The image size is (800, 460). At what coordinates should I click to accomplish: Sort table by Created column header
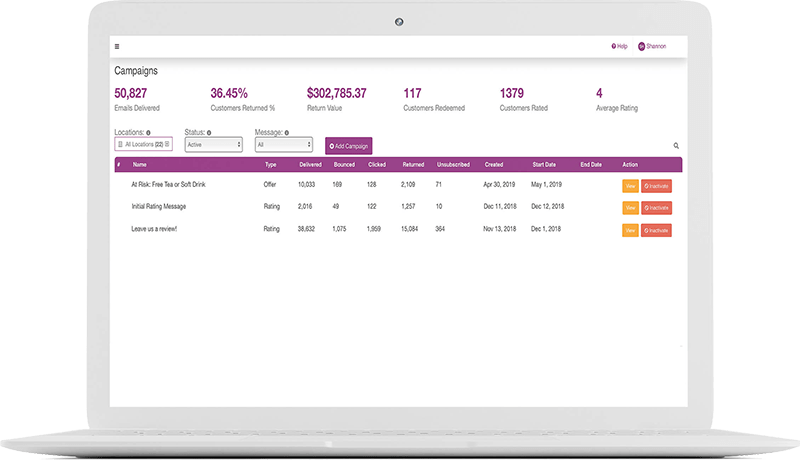pos(494,164)
